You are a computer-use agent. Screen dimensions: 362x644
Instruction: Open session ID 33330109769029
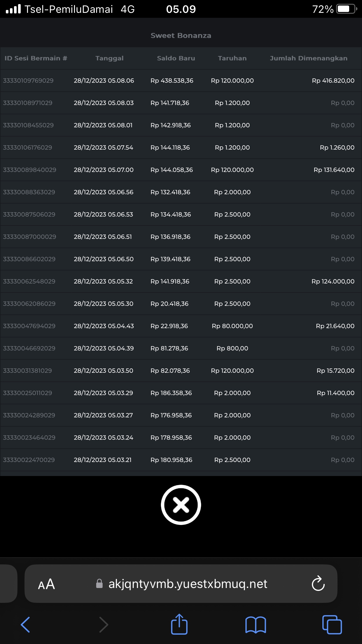(28, 80)
